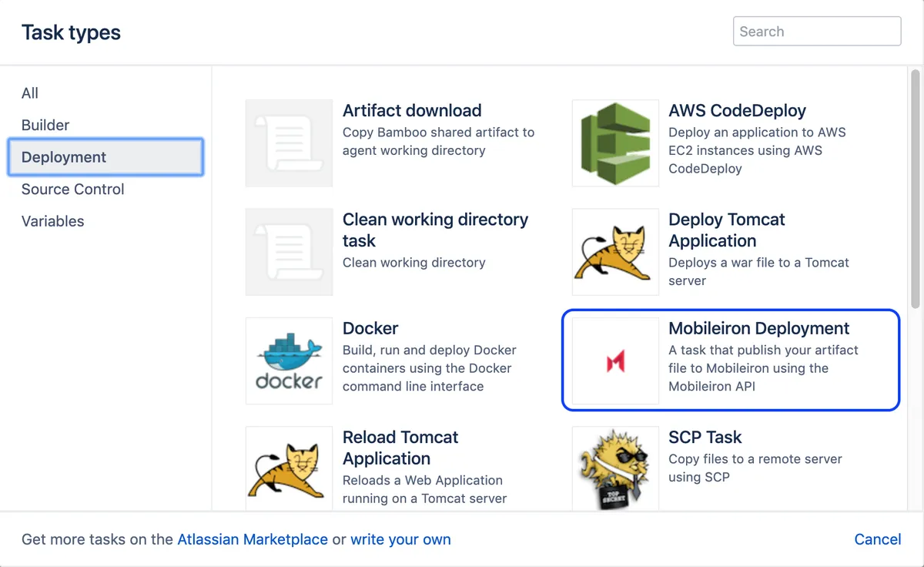Click 'A task that publish your artifact' text

763,368
